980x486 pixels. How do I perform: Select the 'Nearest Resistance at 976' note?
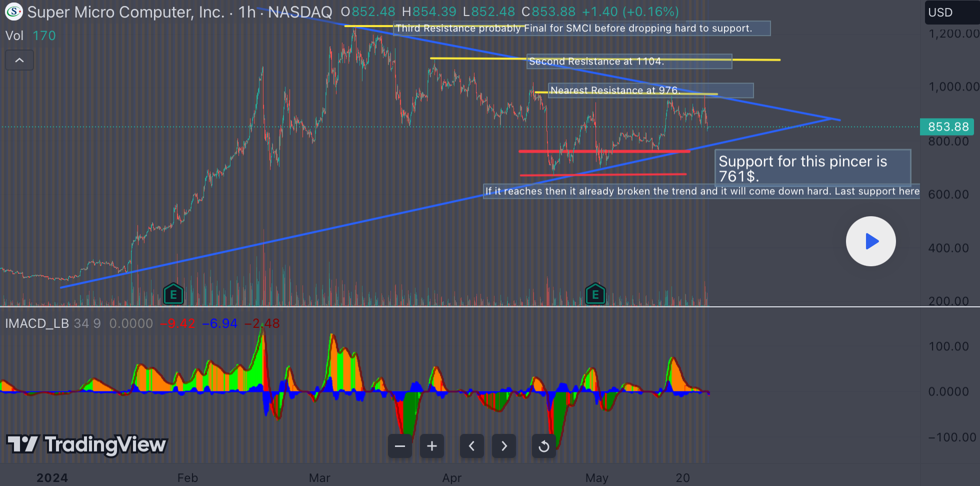click(x=651, y=90)
